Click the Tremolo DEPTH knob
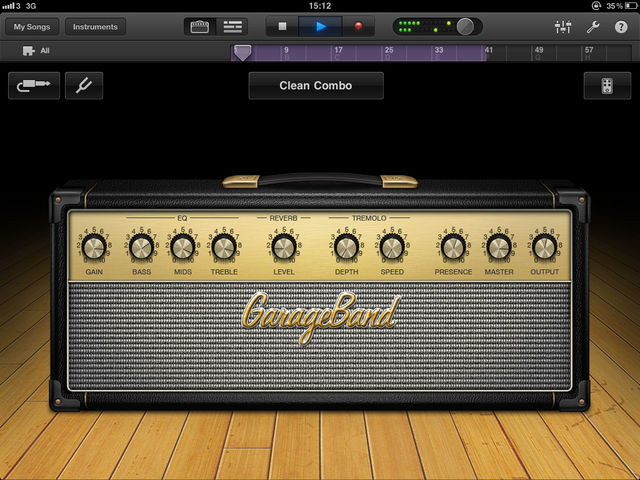Image resolution: width=640 pixels, height=480 pixels. tap(346, 248)
